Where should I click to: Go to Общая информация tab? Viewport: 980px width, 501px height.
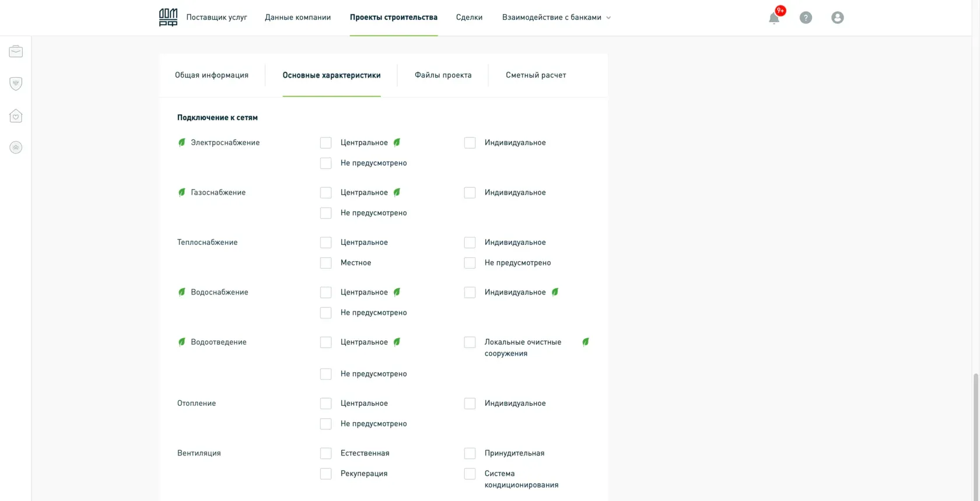pos(212,75)
